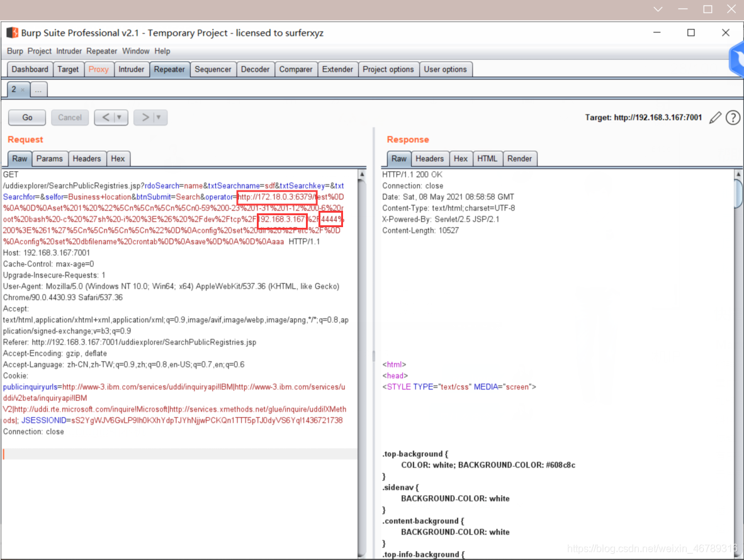
Task: Click the edit target pencil icon
Action: tap(715, 118)
